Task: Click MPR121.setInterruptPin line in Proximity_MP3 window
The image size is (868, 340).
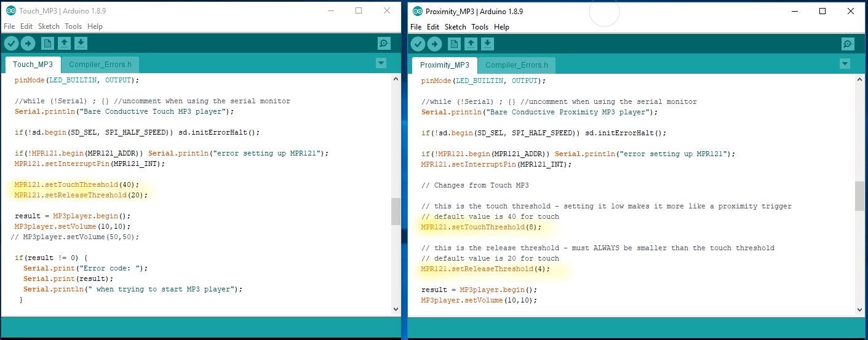Action: point(496,164)
